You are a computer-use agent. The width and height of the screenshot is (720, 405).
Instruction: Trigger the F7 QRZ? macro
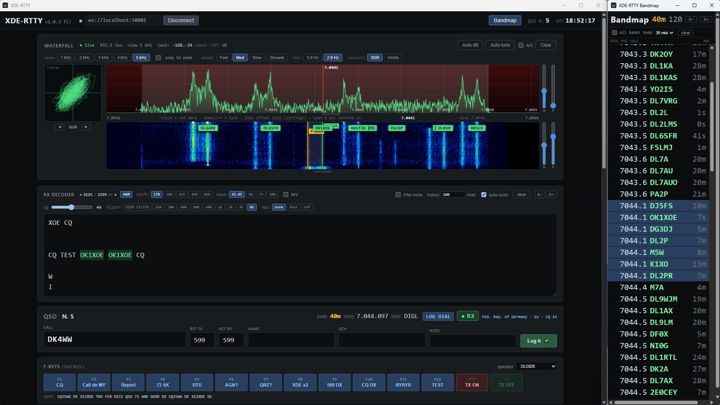(x=266, y=382)
